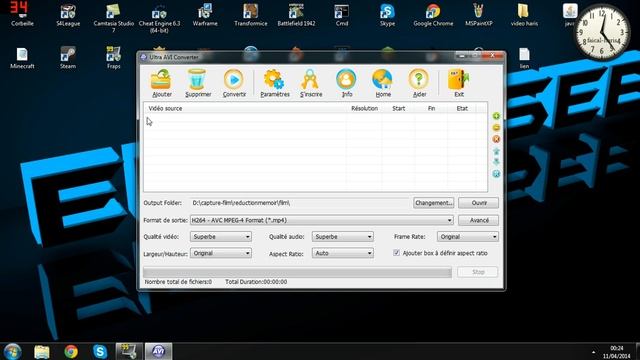Click green plus add-file side icon

tap(496, 116)
